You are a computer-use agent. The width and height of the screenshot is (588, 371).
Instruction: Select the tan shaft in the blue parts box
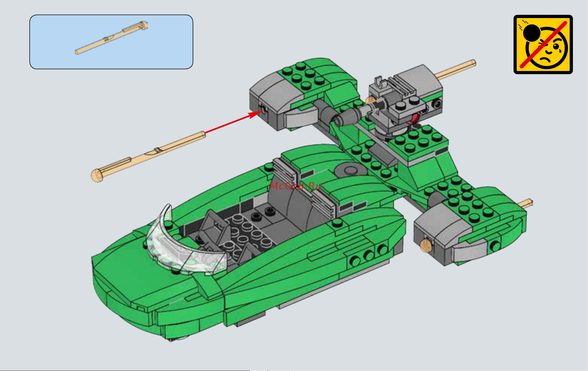pyautogui.click(x=111, y=38)
